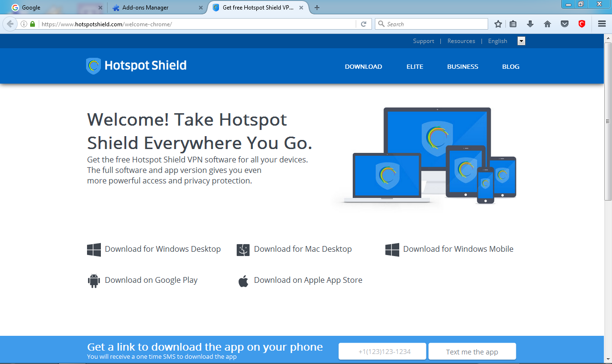Go to the Firefox home page icon
The image size is (612, 364).
point(547,24)
